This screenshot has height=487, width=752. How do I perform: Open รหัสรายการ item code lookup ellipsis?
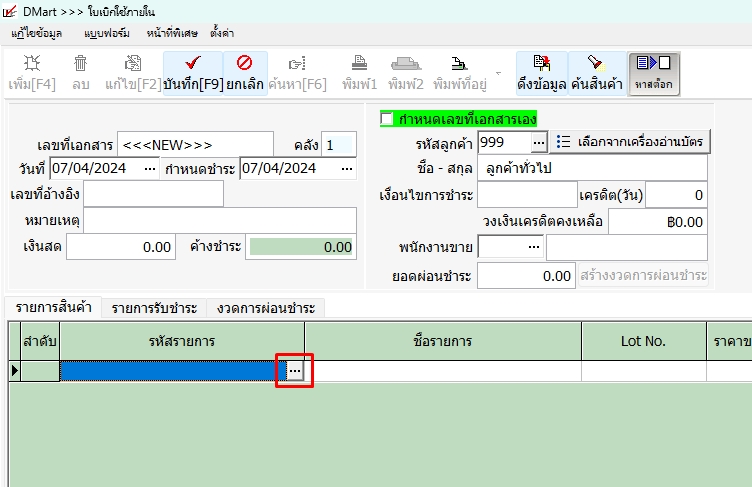pyautogui.click(x=294, y=371)
